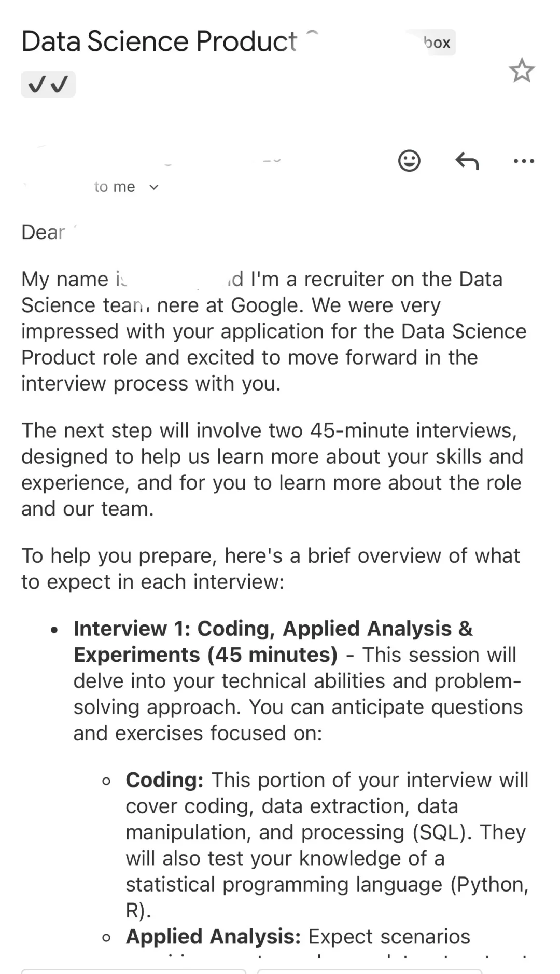The image size is (560, 974).
Task: Tap "(Python, R)" in the Coding description
Action: pyautogui.click(x=489, y=885)
